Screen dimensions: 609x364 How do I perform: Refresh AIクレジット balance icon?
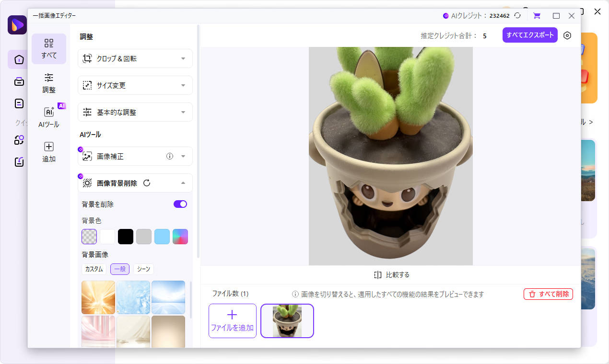point(517,15)
